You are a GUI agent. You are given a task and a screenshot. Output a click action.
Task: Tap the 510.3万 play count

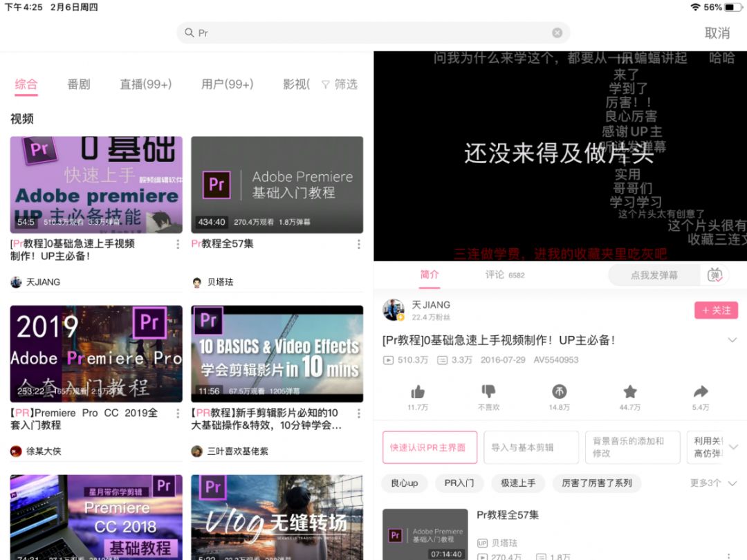click(406, 360)
